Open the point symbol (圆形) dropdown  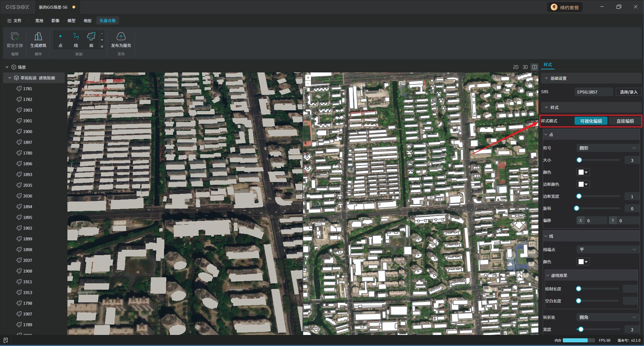point(607,148)
